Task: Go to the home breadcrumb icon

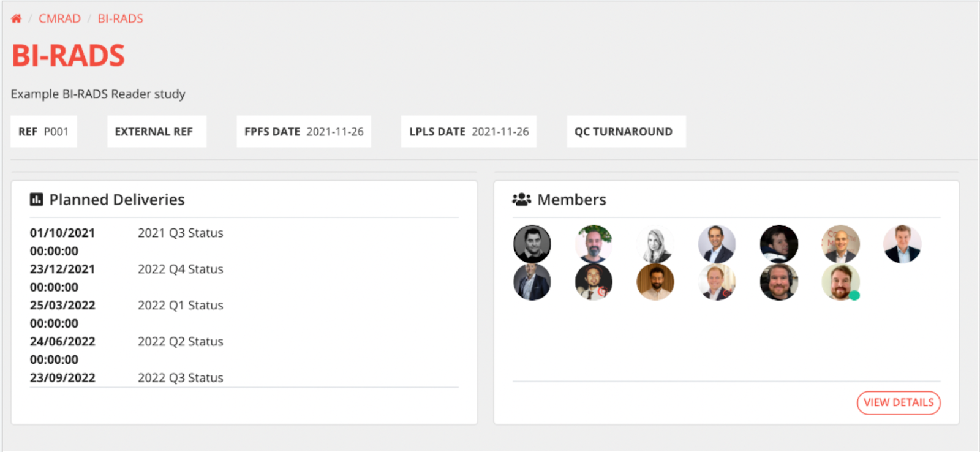Action: [x=17, y=18]
